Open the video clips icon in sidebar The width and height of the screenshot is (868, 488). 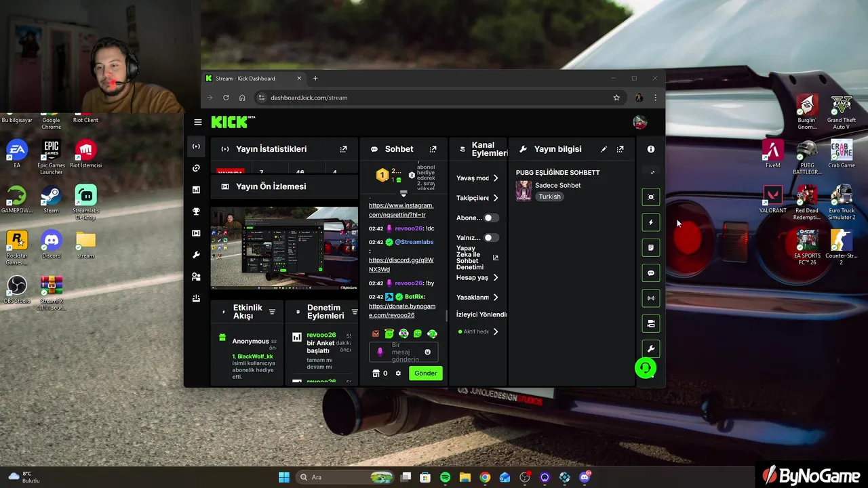196,233
